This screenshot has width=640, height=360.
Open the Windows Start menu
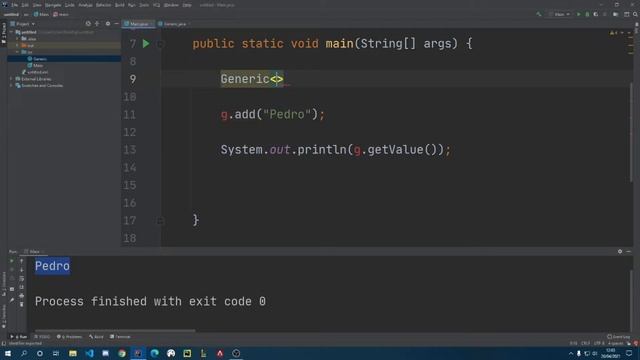pyautogui.click(x=8, y=353)
